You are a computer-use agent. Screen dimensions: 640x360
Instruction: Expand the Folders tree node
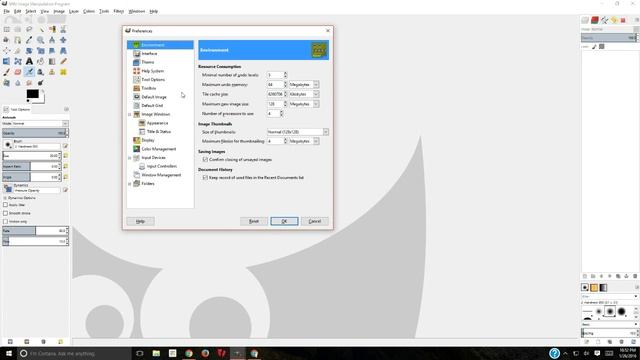click(x=130, y=184)
